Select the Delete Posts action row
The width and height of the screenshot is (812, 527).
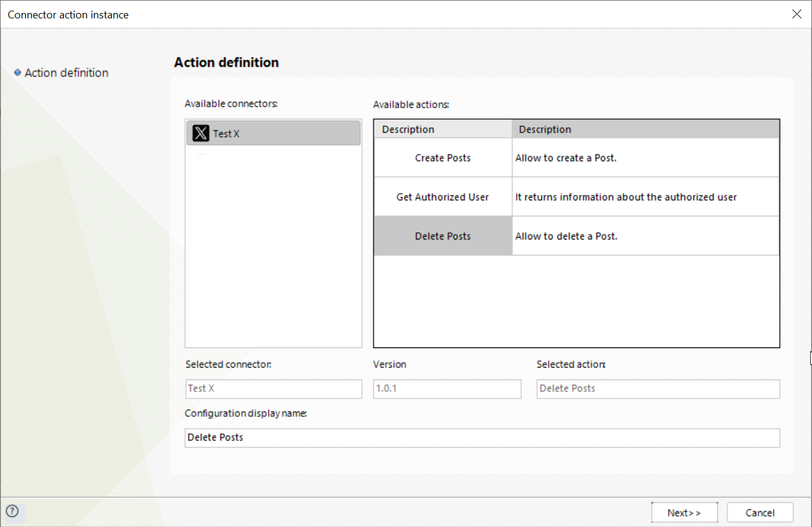coord(443,236)
